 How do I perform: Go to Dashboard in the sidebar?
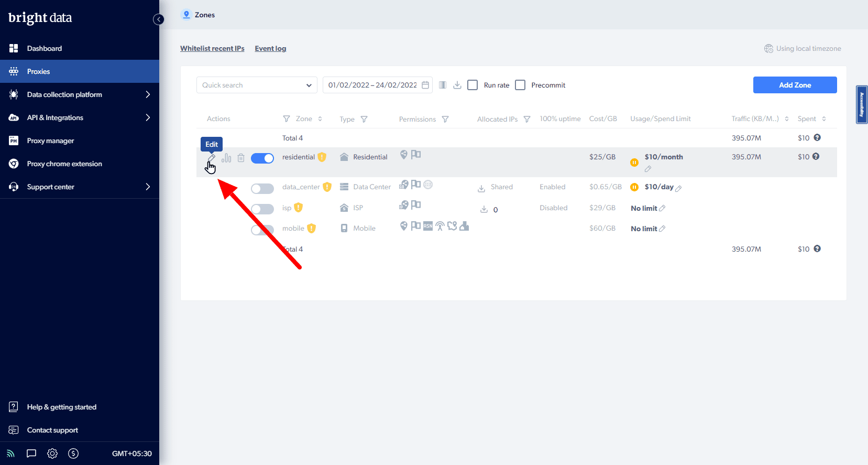[45, 48]
